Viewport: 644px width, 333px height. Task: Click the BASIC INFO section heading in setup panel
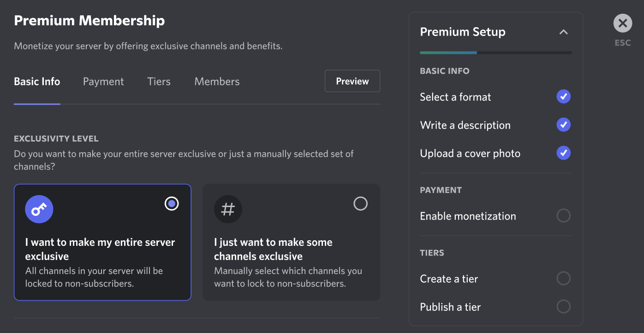[445, 71]
